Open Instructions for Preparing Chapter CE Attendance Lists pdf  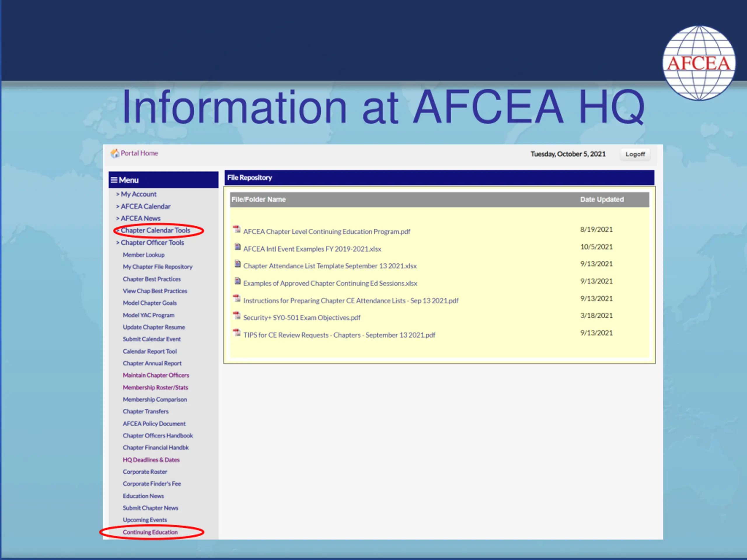[x=351, y=300]
